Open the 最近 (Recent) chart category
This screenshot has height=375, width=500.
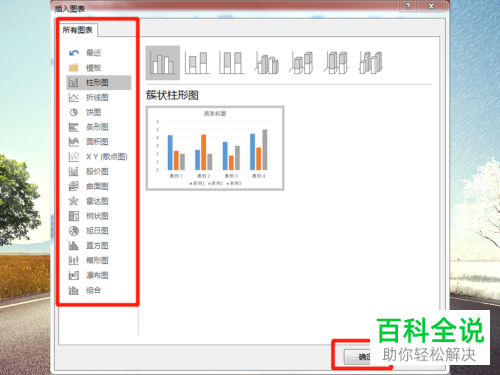pos(99,53)
